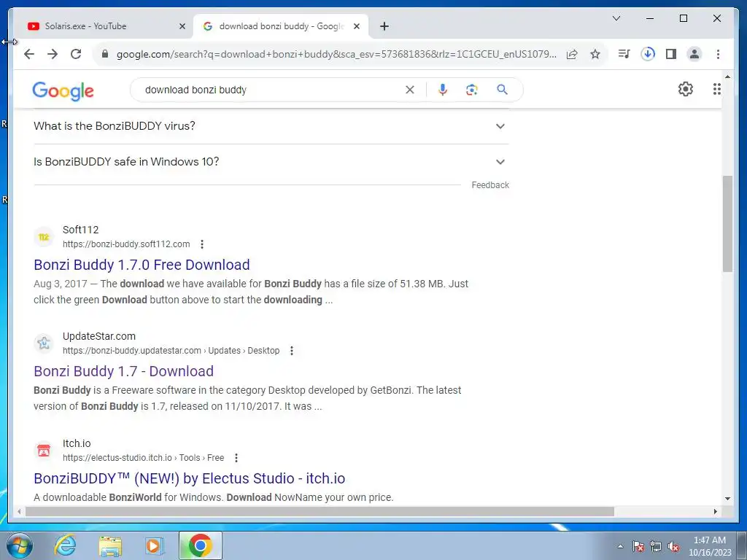Open the Windows Start button
The width and height of the screenshot is (747, 560).
[19, 545]
